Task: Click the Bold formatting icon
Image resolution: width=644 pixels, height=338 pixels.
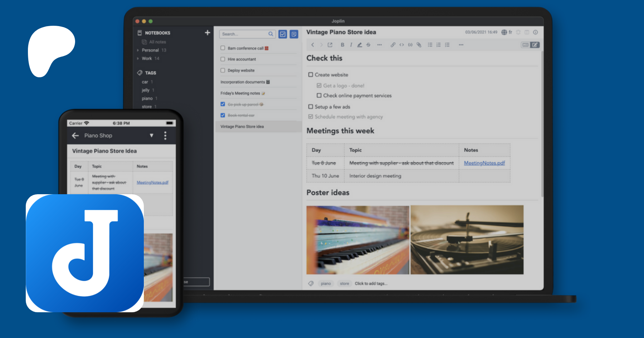Action: click(x=342, y=45)
